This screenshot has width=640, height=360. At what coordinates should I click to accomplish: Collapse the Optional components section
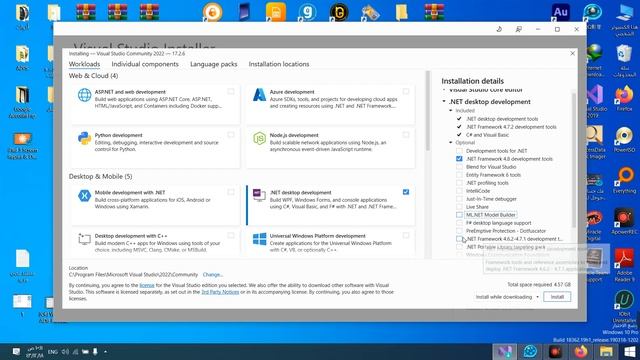(x=451, y=142)
